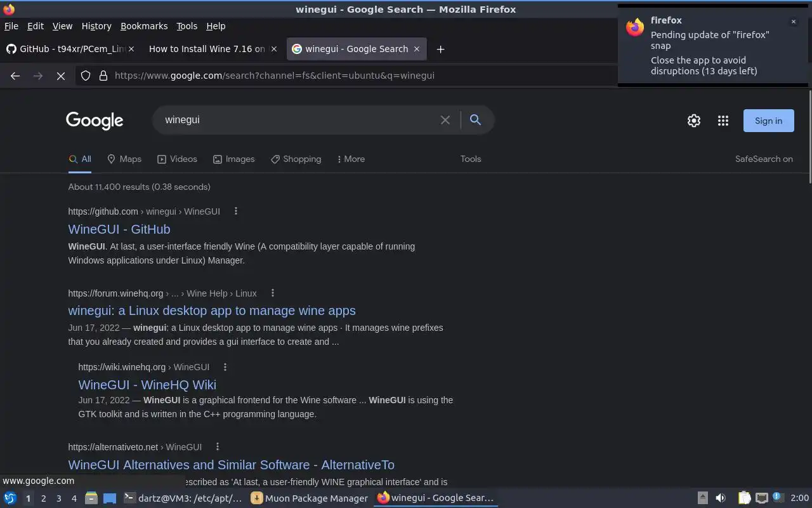812x508 pixels.
Task: Open the View menu
Action: click(x=62, y=26)
